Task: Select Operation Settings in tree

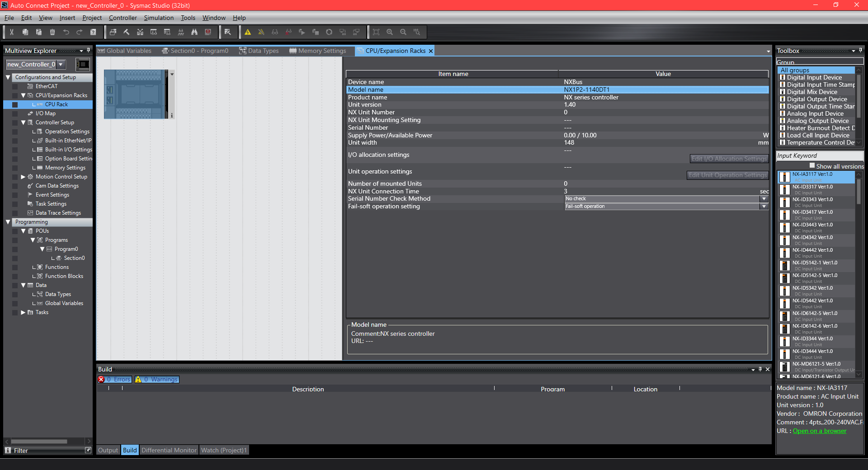Action: point(67,132)
